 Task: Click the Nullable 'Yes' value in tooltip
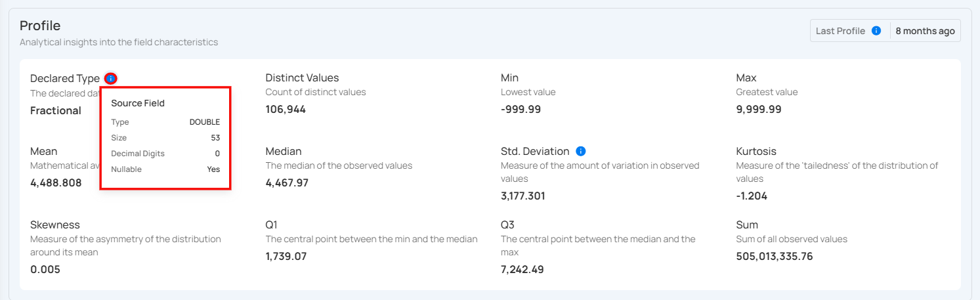213,169
